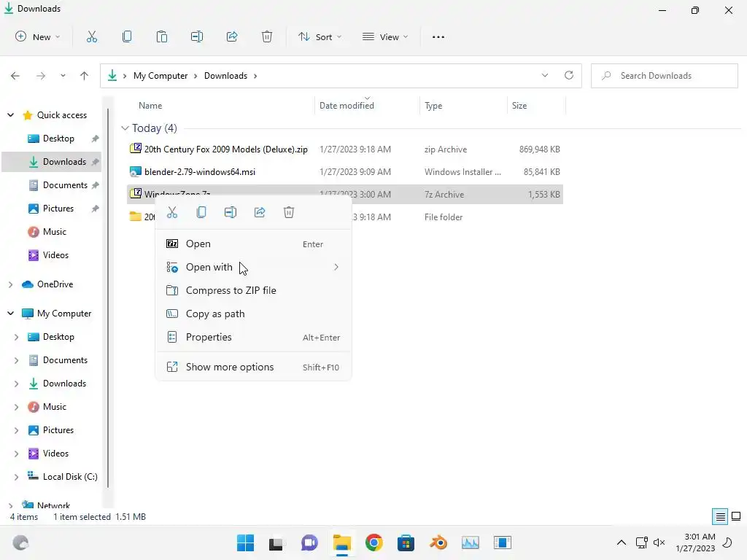This screenshot has height=560, width=747.
Task: Click the Size column header
Action: 519,106
